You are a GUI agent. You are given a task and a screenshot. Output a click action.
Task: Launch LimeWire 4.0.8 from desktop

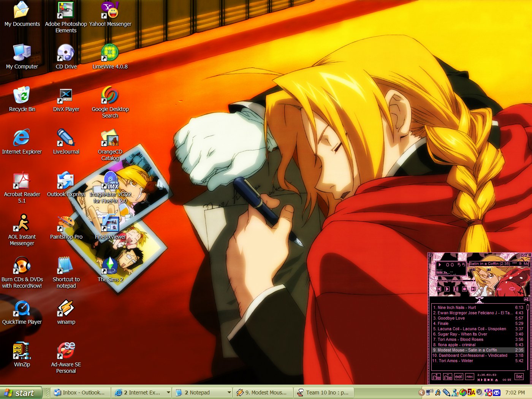[110, 57]
